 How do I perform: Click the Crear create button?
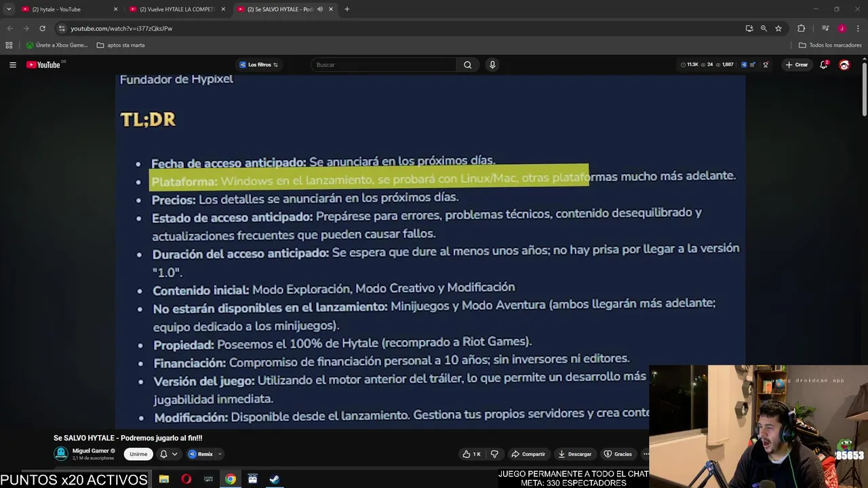[797, 64]
